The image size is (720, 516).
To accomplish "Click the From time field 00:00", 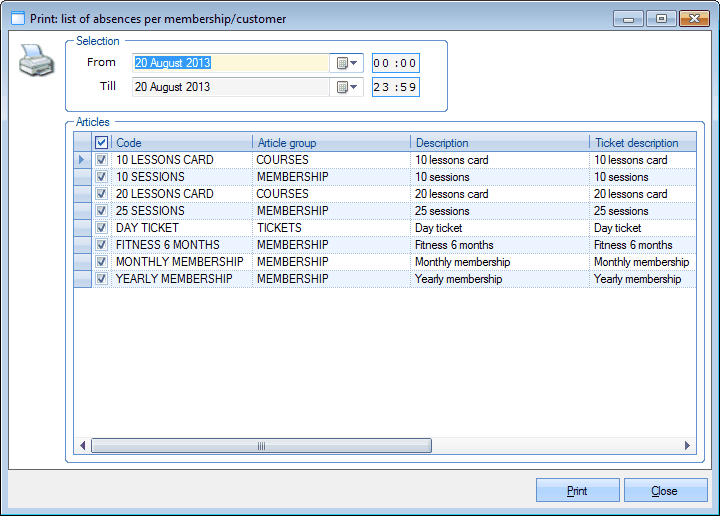I will click(x=395, y=63).
